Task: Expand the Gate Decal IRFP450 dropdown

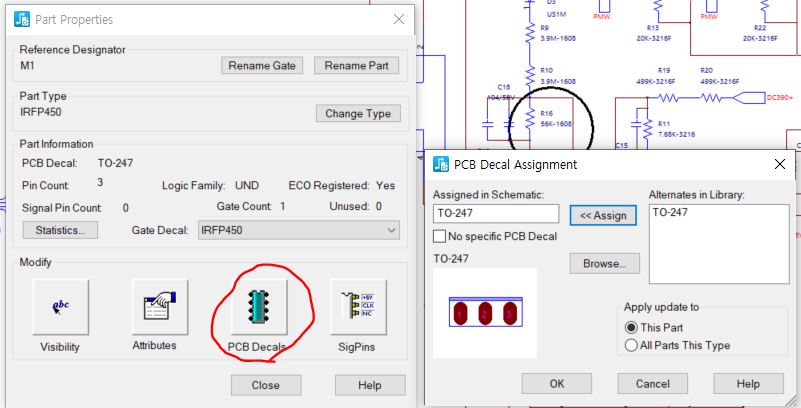Action: (390, 230)
